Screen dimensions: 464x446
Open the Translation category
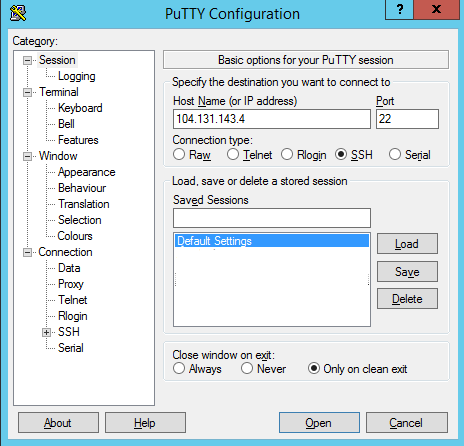point(83,204)
